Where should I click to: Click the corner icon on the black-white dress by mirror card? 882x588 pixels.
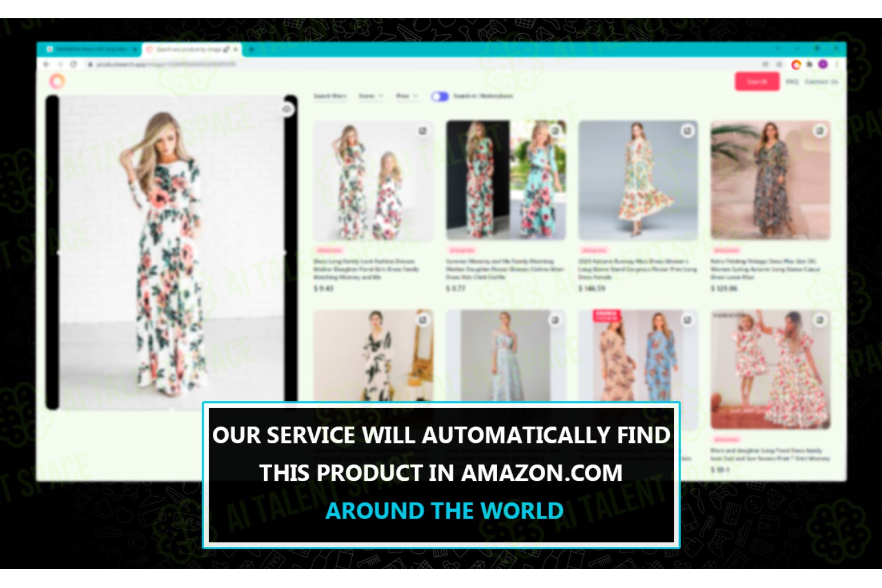(x=422, y=320)
